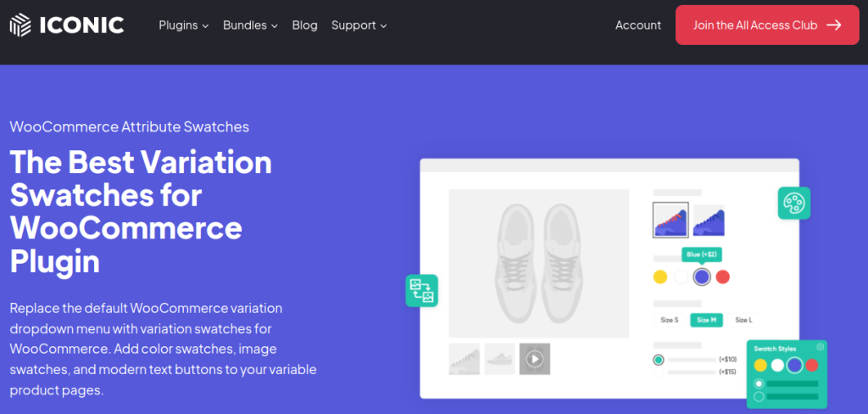Viewport: 868px width, 414px height.
Task: Go to the Blog page
Action: [305, 25]
